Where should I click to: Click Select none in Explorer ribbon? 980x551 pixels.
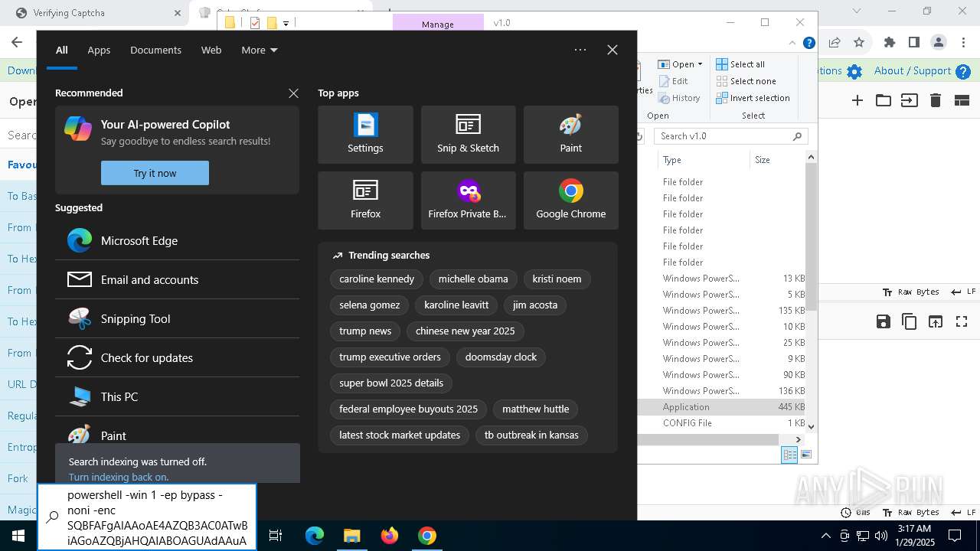coord(746,81)
